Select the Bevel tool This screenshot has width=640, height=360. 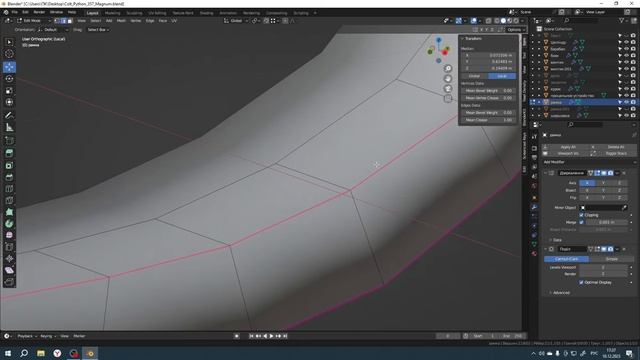(x=9, y=177)
